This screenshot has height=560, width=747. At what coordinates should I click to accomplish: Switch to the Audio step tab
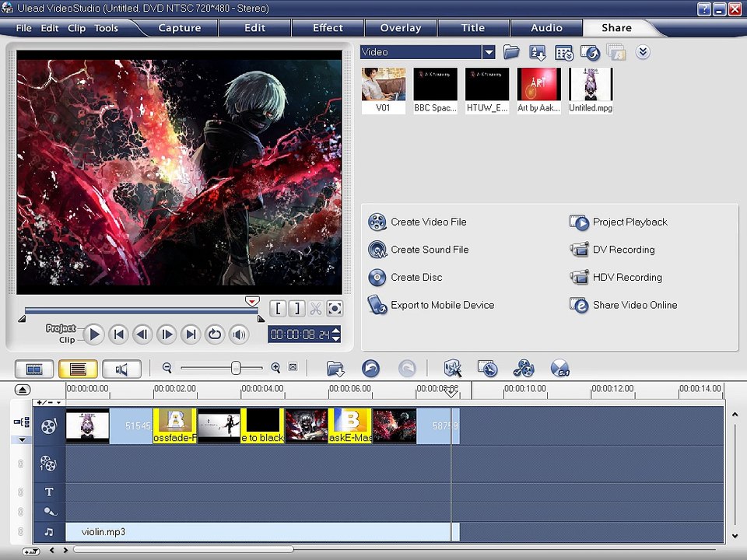pyautogui.click(x=546, y=28)
